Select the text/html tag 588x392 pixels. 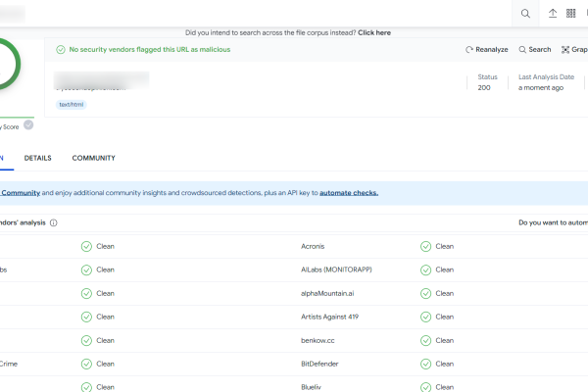[72, 105]
